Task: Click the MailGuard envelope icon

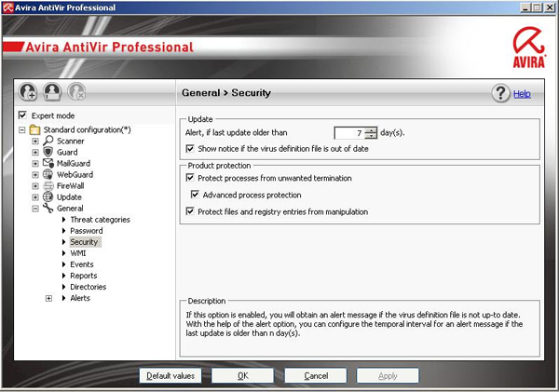Action: point(48,163)
